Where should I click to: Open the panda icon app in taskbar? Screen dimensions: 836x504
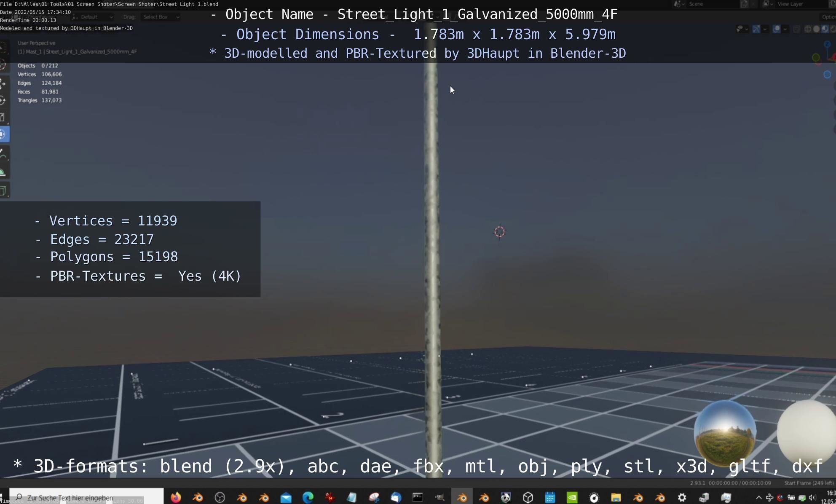(x=506, y=498)
